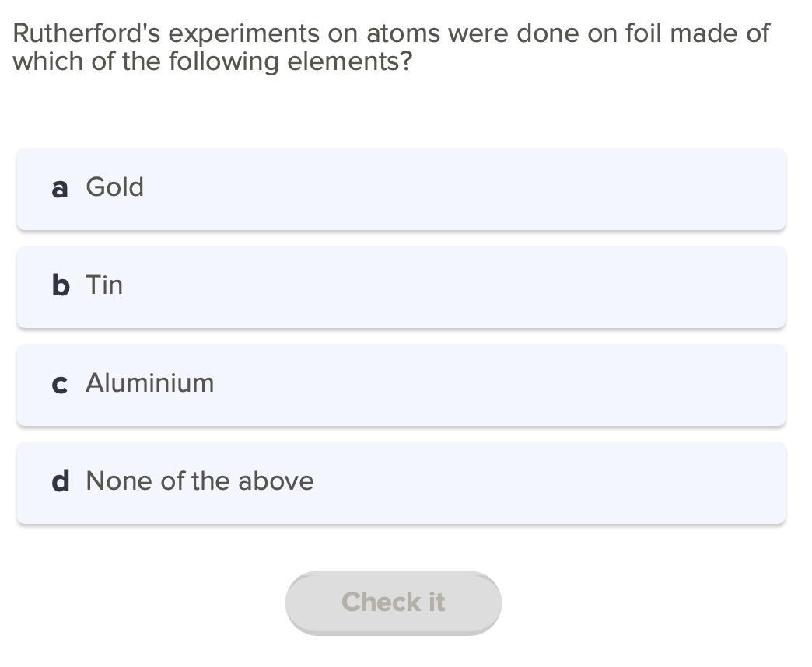Viewport: 812px width, 667px height.
Task: Click the "Aluminium" text in option c
Action: coord(149,383)
